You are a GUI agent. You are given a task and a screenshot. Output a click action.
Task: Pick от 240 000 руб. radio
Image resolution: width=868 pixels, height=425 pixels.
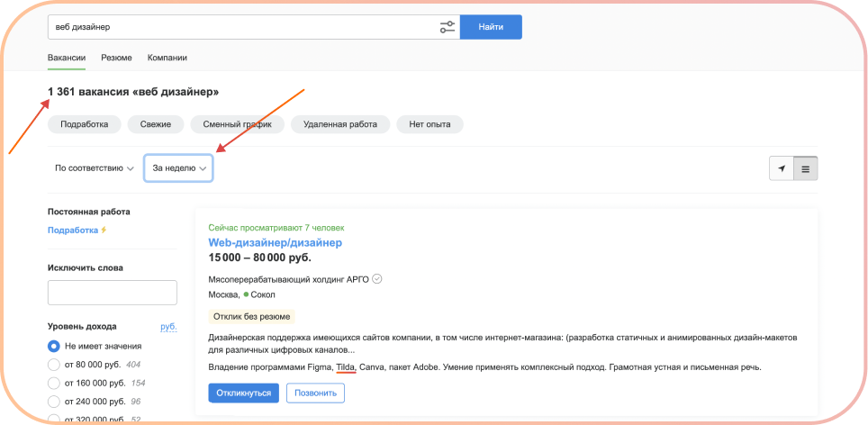(54, 402)
